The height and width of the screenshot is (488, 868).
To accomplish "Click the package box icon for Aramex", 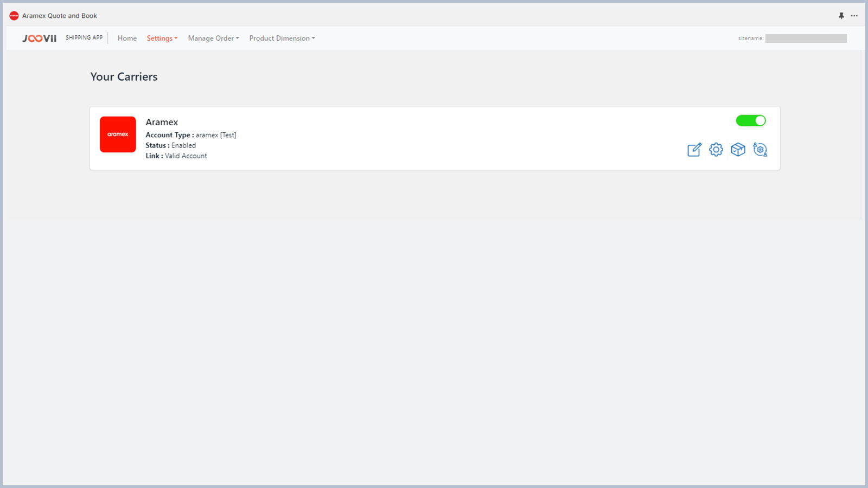I will [738, 150].
